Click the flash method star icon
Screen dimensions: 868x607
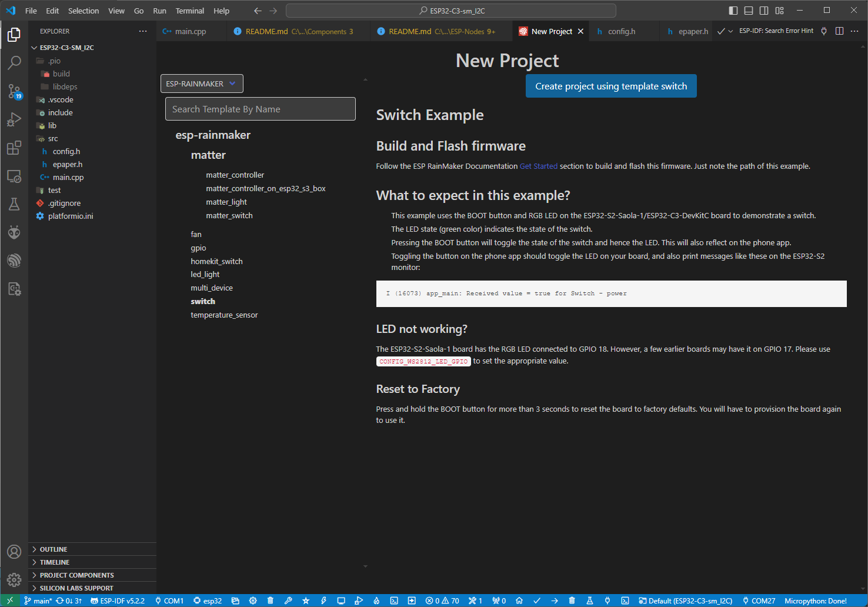pos(306,601)
